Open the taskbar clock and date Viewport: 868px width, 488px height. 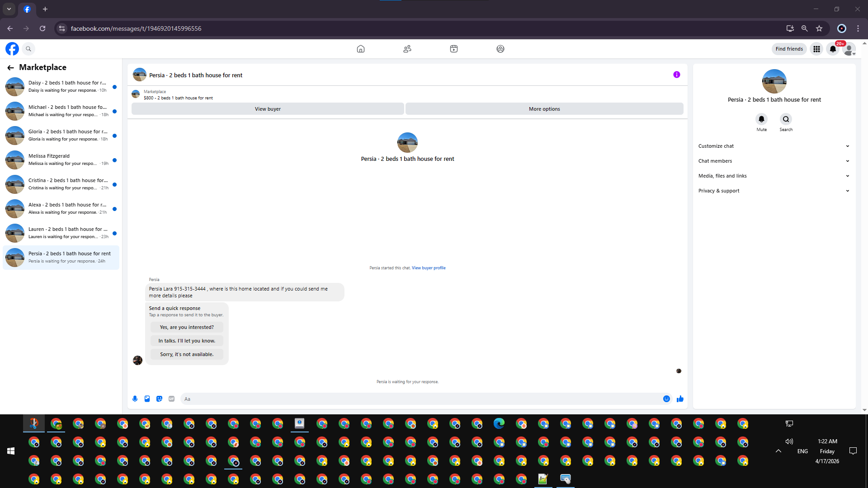827,451
